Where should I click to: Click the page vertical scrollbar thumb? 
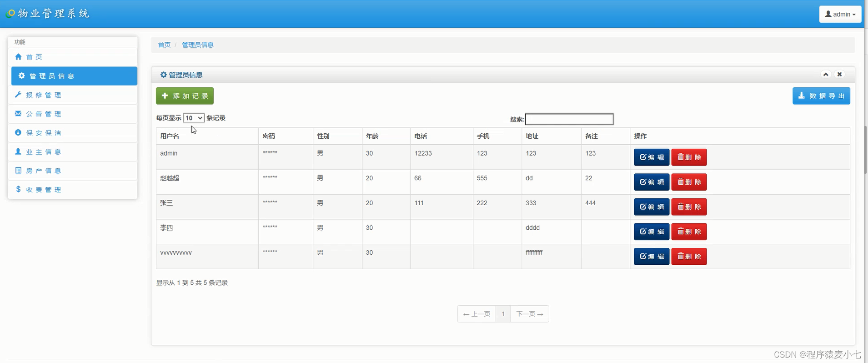[866, 150]
